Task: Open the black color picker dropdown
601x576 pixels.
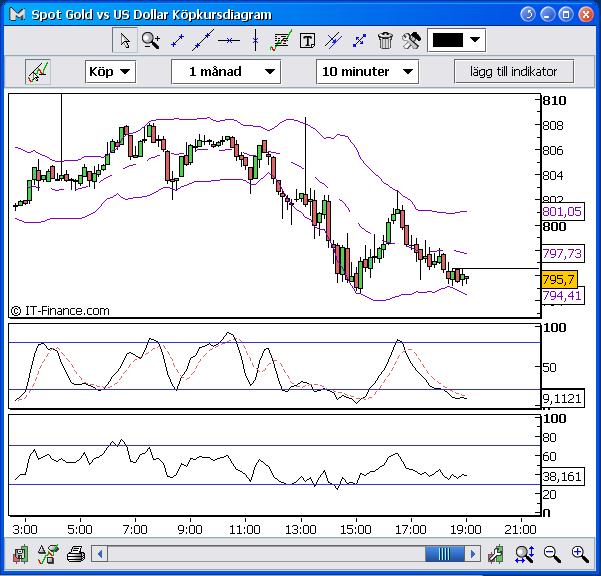Action: point(456,40)
